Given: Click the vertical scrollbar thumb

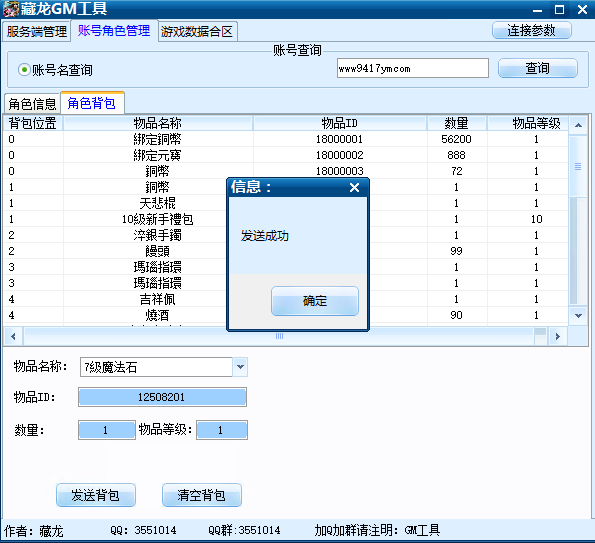Looking at the screenshot, I should click(x=578, y=167).
